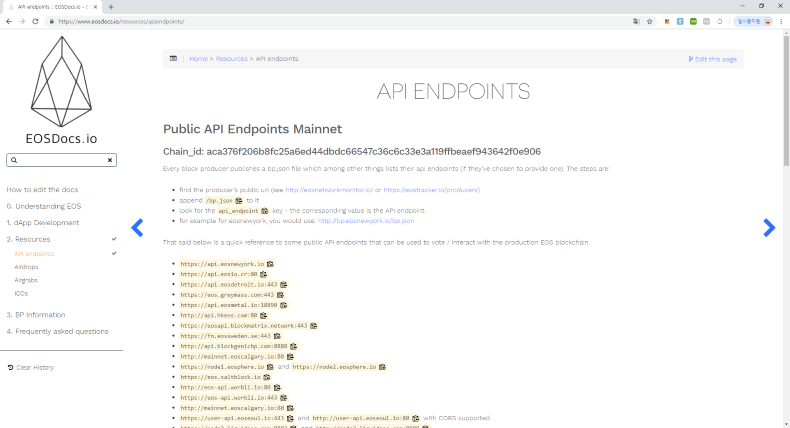
Task: Copy the fn.eossweden.se:443 endpoint
Action: click(x=277, y=336)
